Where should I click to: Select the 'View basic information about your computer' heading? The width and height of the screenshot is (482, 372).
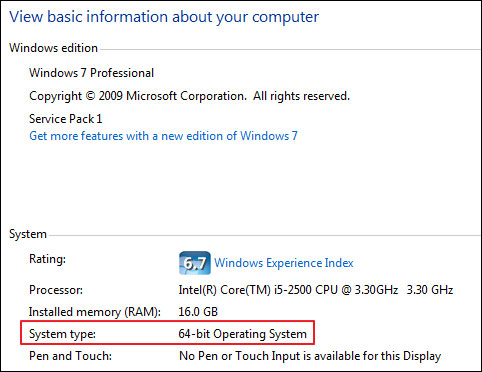tap(164, 17)
